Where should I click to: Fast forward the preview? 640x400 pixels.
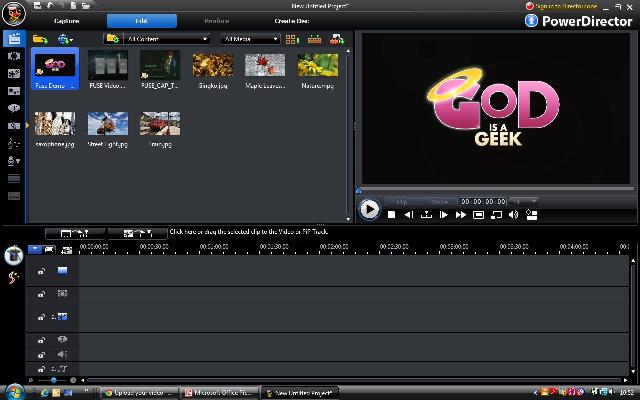point(461,215)
